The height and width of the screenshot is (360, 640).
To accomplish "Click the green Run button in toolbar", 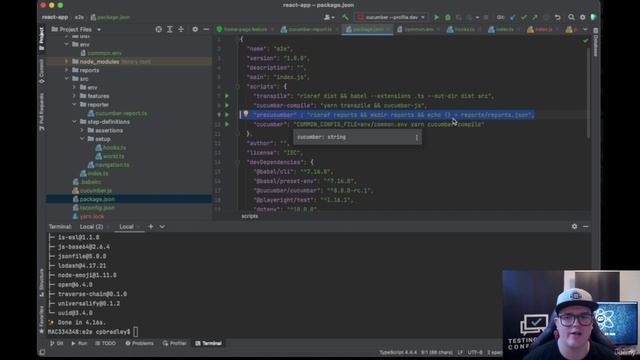I will pyautogui.click(x=436, y=17).
